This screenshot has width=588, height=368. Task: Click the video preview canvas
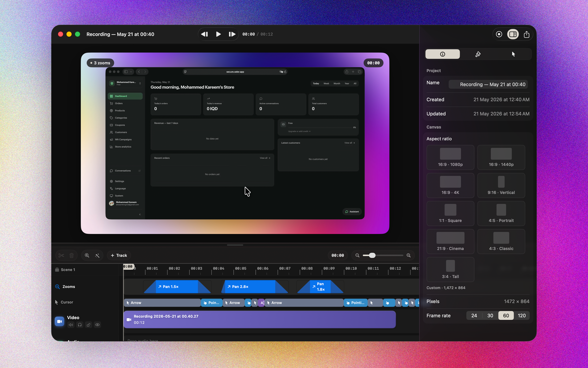tap(235, 143)
